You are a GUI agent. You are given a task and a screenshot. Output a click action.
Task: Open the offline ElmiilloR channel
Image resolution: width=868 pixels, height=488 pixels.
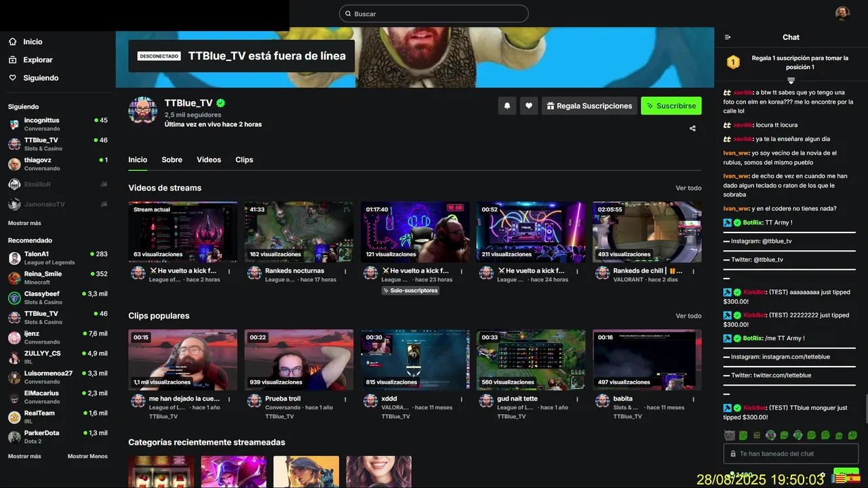click(x=58, y=184)
